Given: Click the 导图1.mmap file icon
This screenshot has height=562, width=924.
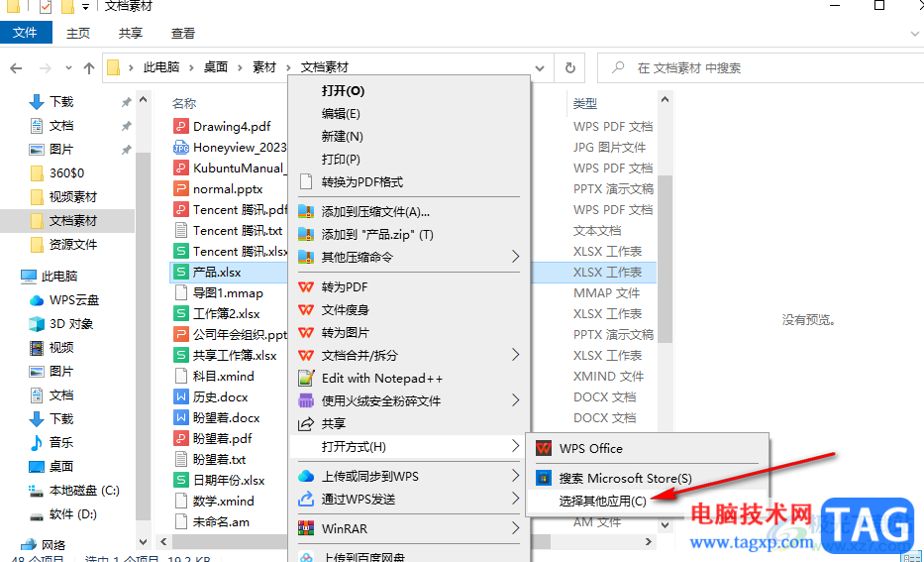Looking at the screenshot, I should coord(180,293).
